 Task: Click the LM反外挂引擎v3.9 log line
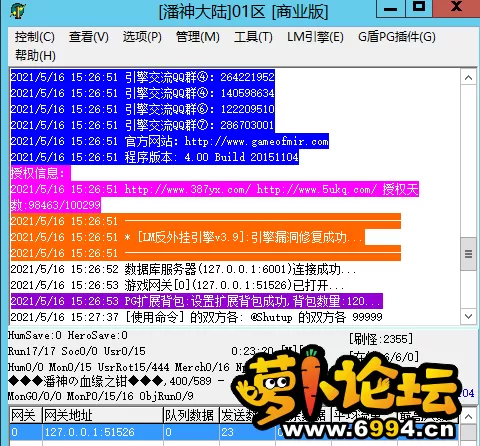pyautogui.click(x=188, y=237)
